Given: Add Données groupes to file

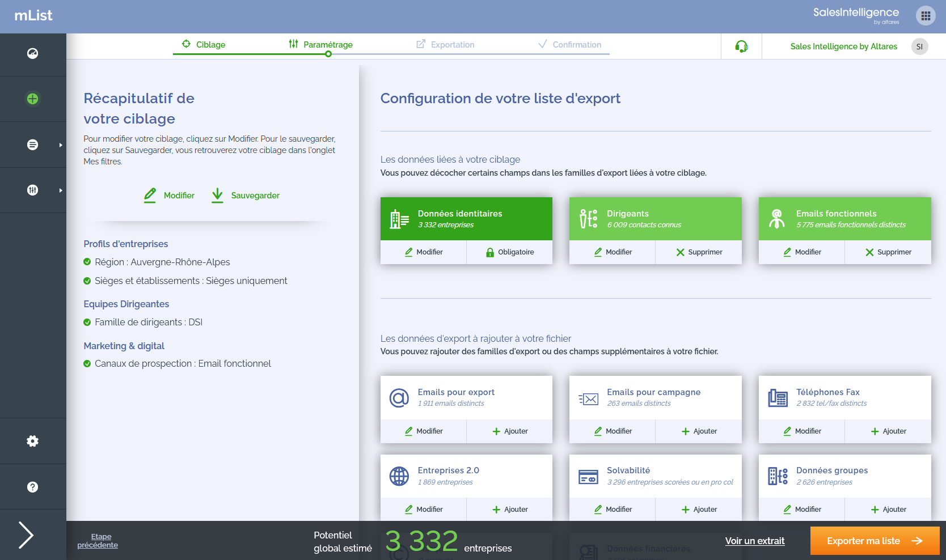Looking at the screenshot, I should coord(888,510).
